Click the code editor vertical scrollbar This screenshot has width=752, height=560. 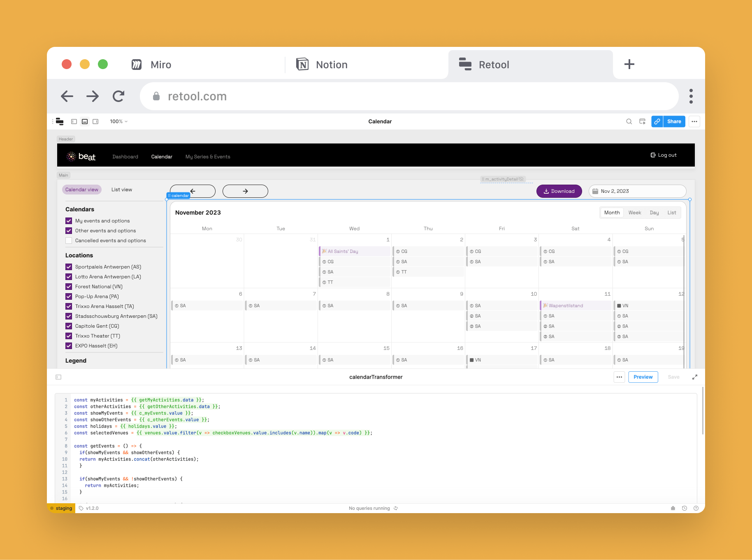pyautogui.click(x=703, y=410)
